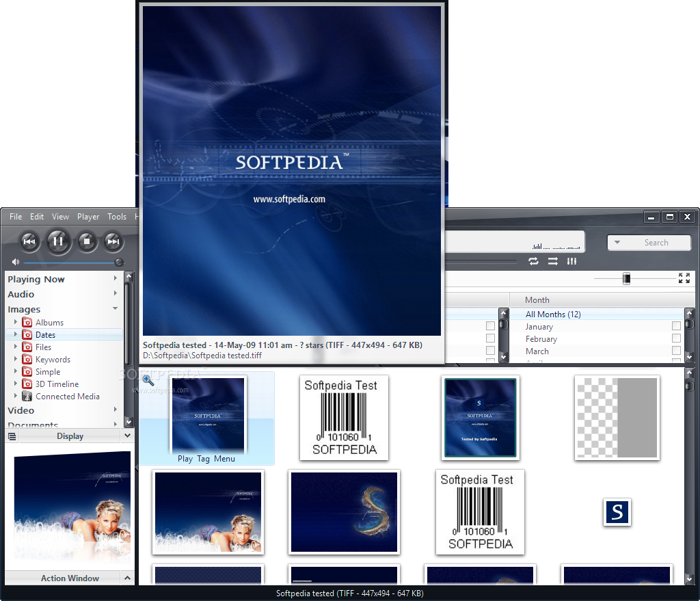Viewport: 700px width, 601px height.
Task: Select the small blue S logo thumbnail
Action: coord(617,512)
